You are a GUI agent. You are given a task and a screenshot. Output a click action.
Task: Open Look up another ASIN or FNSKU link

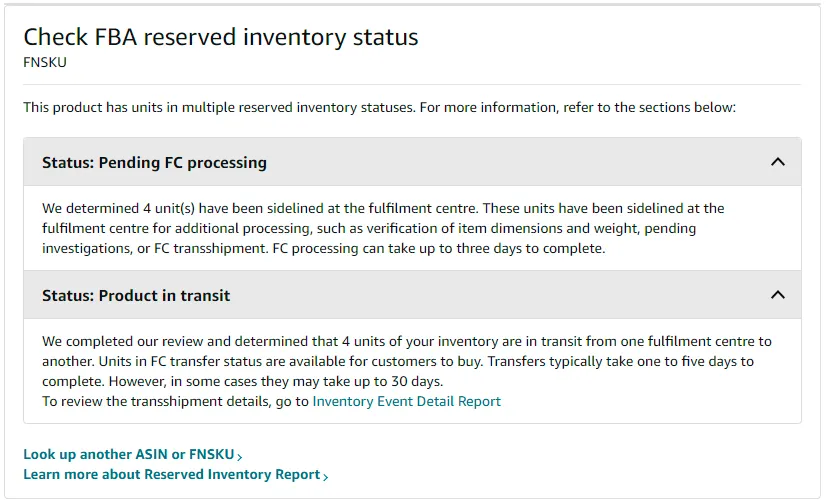pyautogui.click(x=129, y=454)
